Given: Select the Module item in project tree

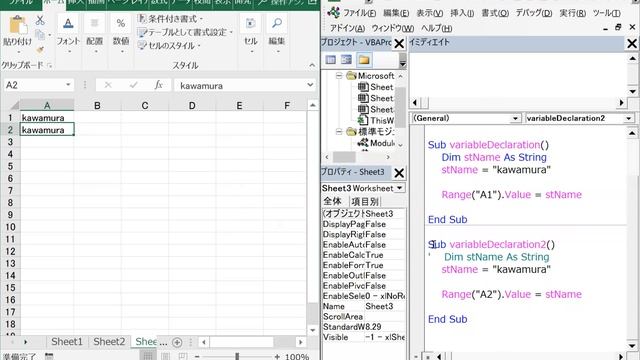Looking at the screenshot, I should coord(376,143).
